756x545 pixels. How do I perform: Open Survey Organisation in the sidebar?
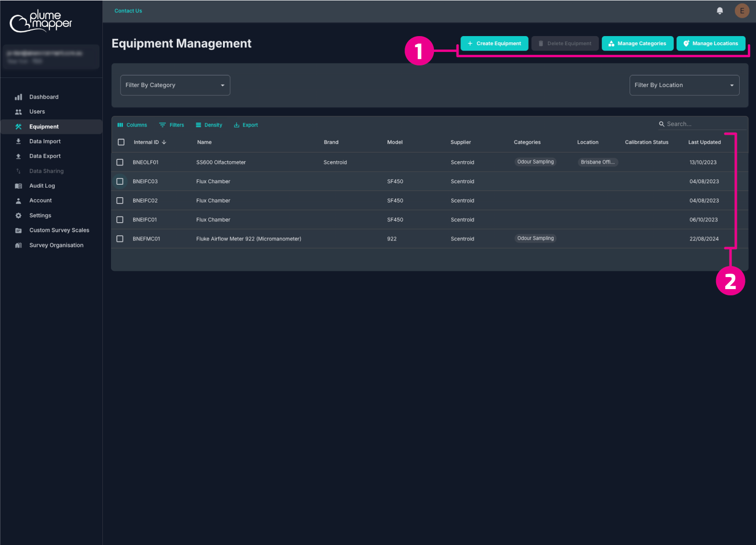[56, 245]
